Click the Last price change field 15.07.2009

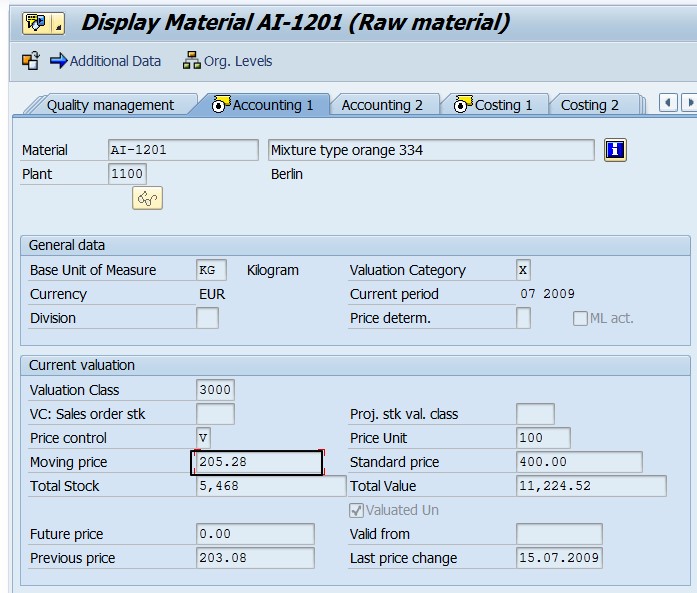(559, 558)
